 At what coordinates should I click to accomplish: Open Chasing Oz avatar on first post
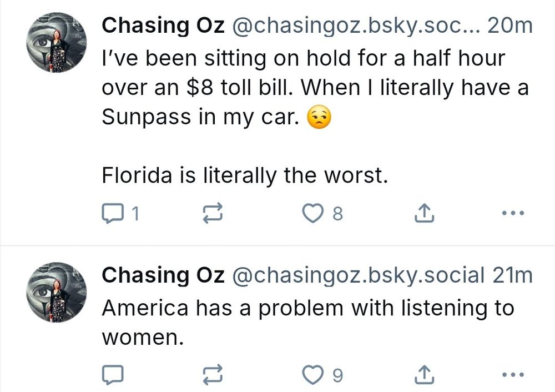pos(57,44)
